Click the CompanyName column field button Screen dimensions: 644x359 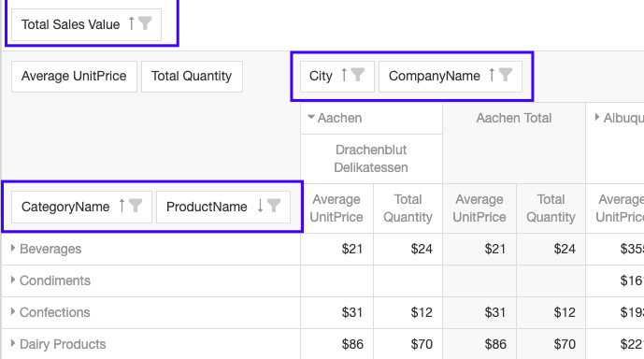[451, 77]
